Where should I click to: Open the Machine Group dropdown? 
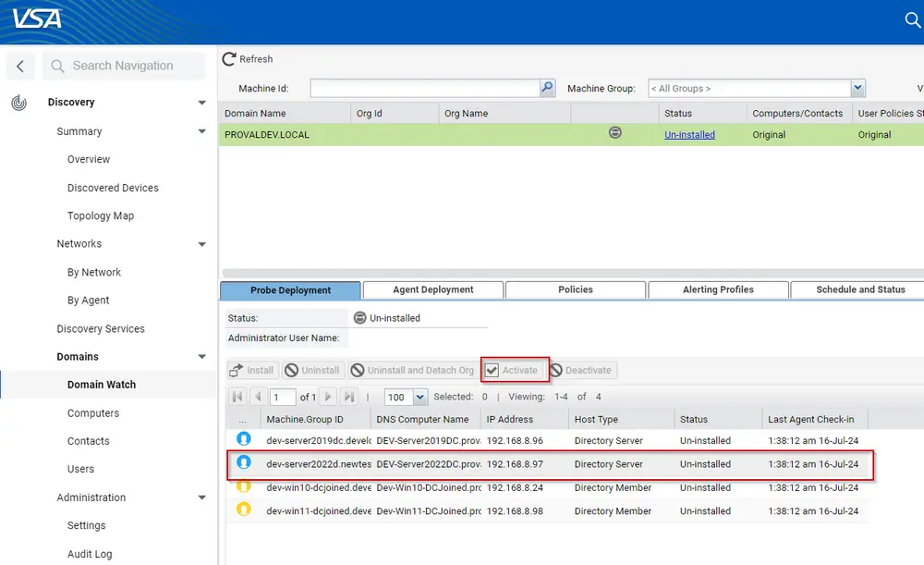[857, 88]
